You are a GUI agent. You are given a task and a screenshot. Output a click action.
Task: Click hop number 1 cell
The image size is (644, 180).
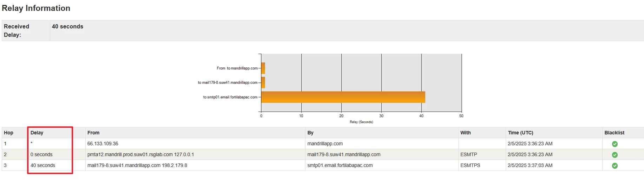[x=5, y=144]
